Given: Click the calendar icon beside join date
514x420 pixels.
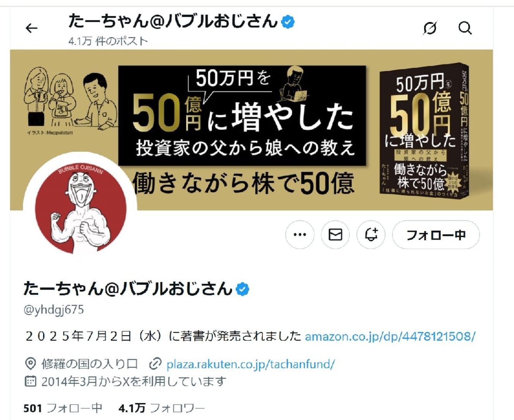Looking at the screenshot, I should click(30, 381).
